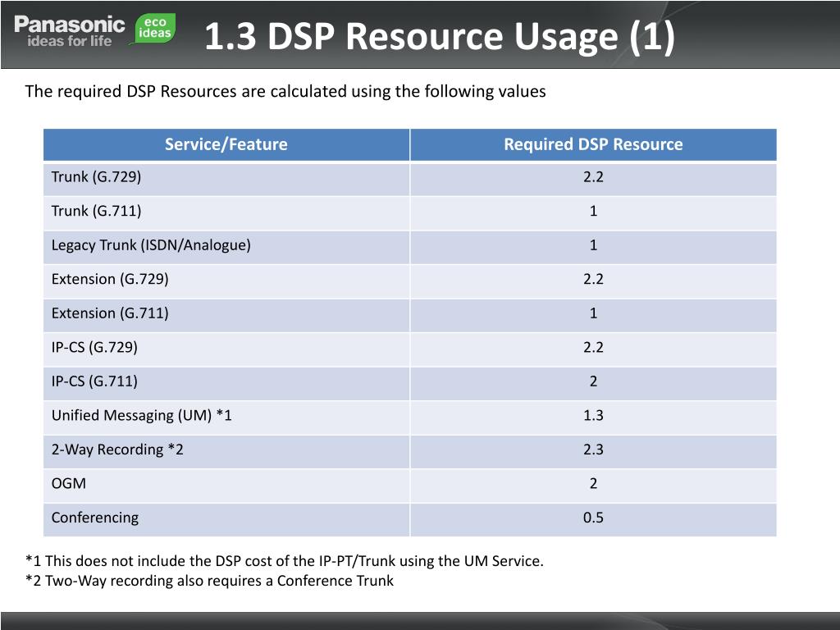
Task: Select the 'OGM' cell
Action: (x=226, y=486)
